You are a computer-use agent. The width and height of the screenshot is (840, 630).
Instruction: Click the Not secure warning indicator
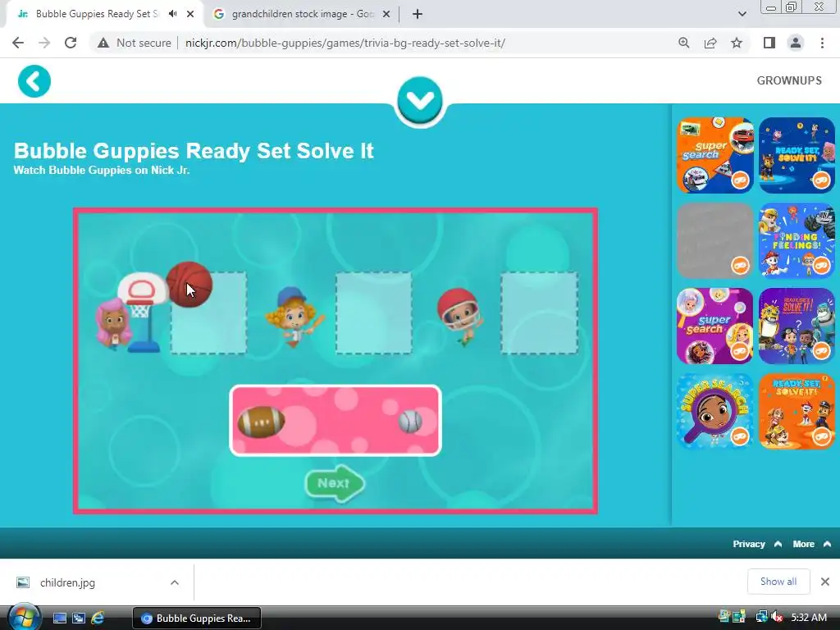tap(134, 43)
